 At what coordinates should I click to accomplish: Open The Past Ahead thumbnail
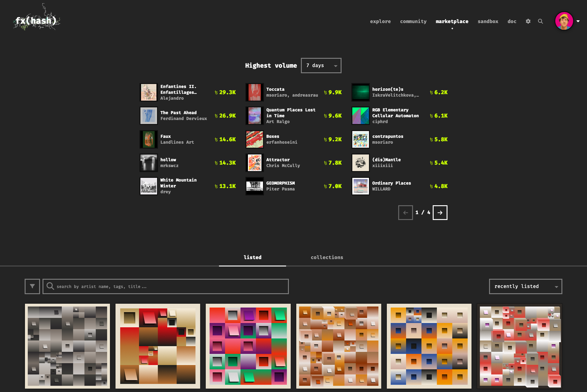point(149,116)
